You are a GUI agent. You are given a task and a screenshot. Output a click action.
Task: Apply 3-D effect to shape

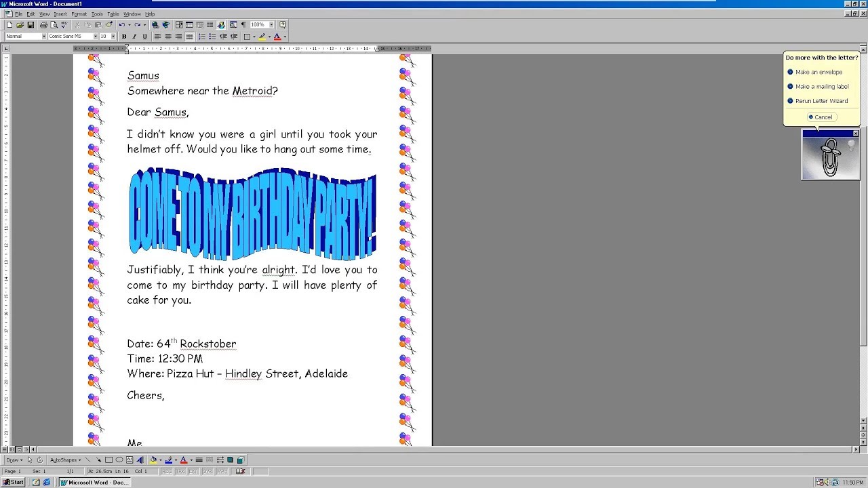(240, 460)
